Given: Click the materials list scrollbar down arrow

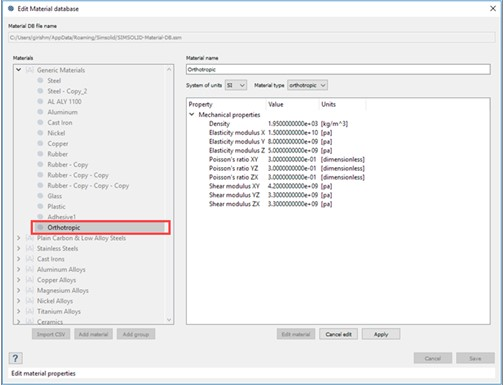Looking at the screenshot, I should tap(169, 320).
